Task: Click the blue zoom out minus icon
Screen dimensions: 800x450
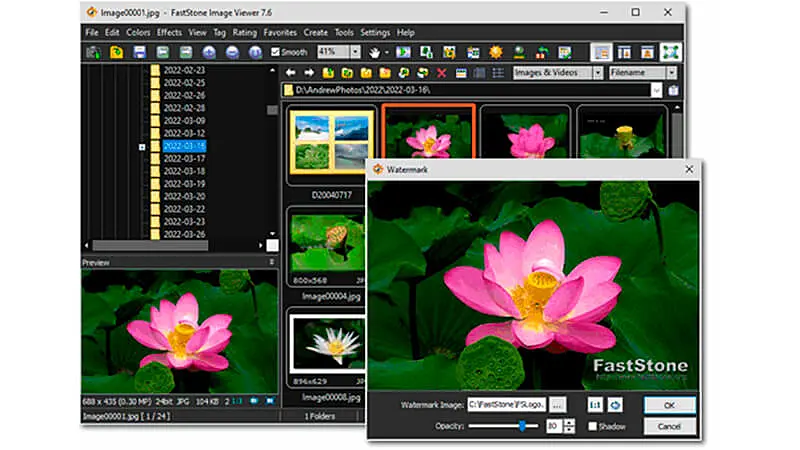Action: (x=232, y=52)
